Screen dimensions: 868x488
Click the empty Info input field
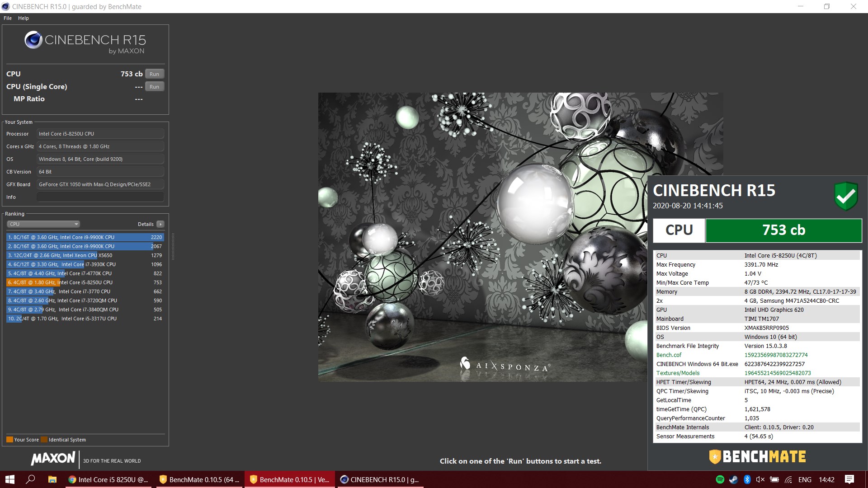click(x=100, y=197)
